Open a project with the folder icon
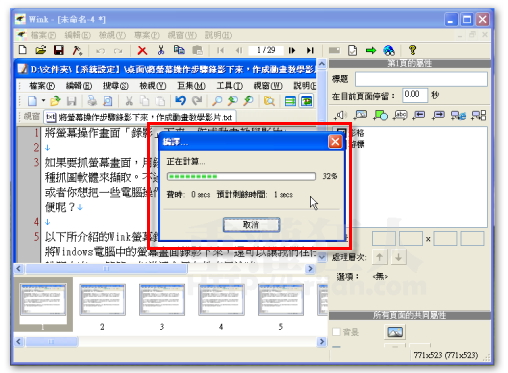The width and height of the screenshot is (508, 373). [x=41, y=50]
